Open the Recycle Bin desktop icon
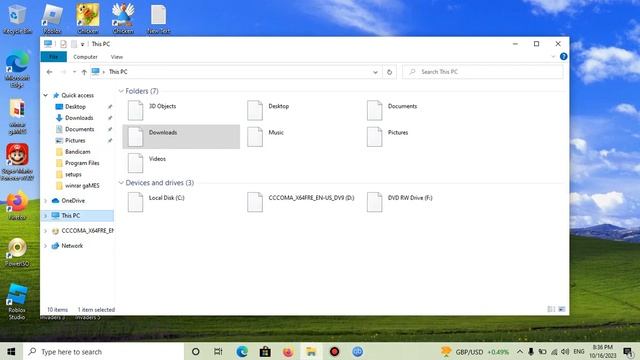 tap(17, 19)
